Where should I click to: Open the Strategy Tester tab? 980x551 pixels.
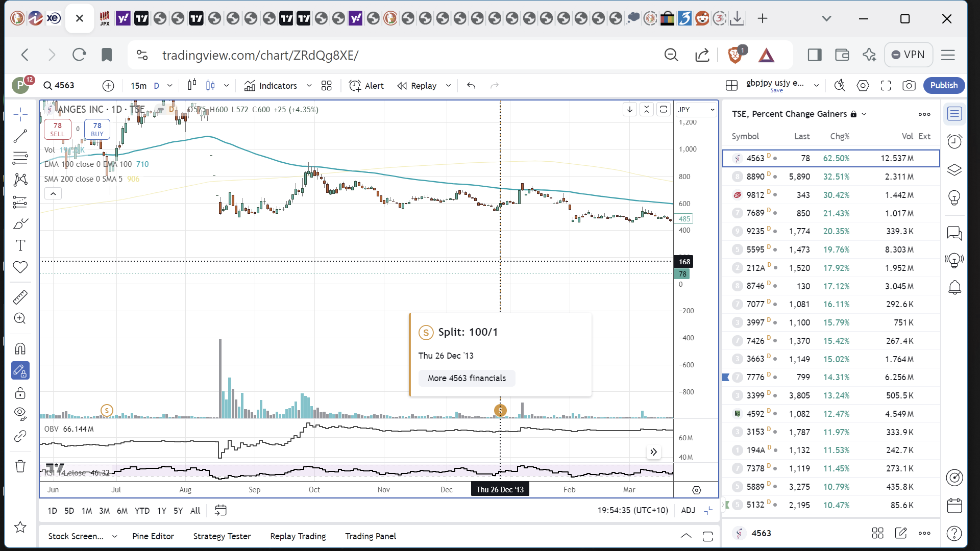(x=222, y=536)
